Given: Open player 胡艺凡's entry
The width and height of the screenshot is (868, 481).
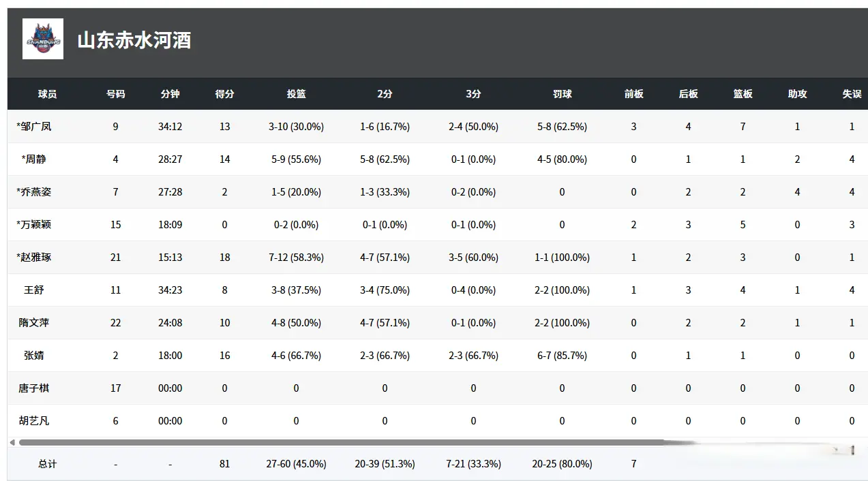Looking at the screenshot, I should click(34, 421).
